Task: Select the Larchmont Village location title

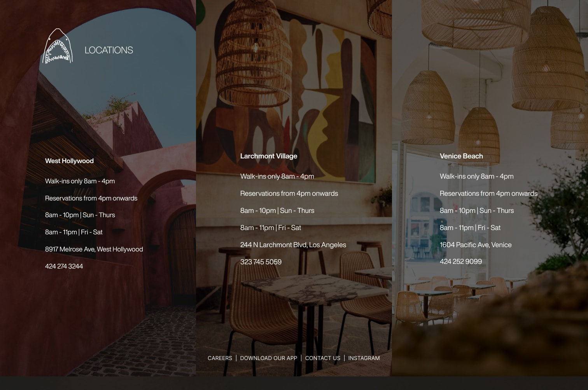Action: (269, 156)
